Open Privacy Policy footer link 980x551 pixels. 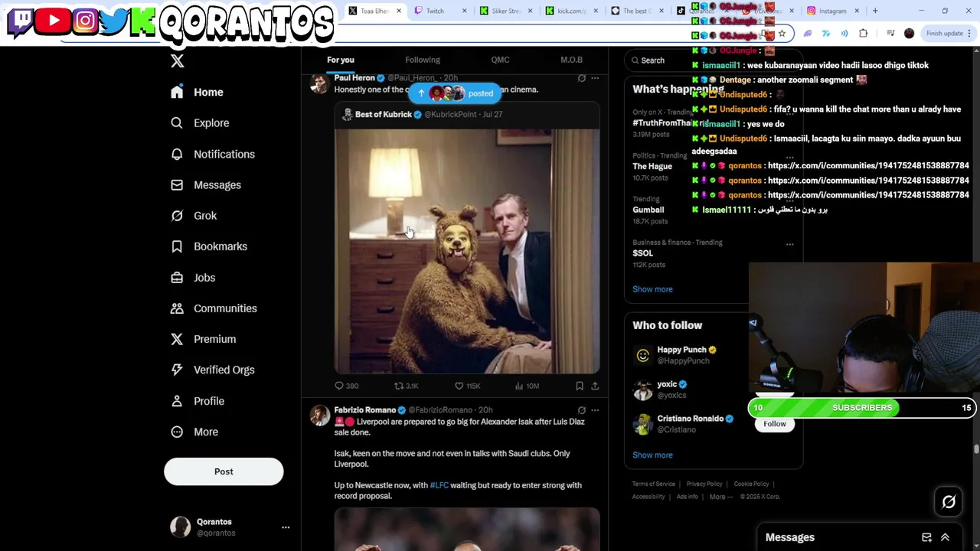point(704,484)
